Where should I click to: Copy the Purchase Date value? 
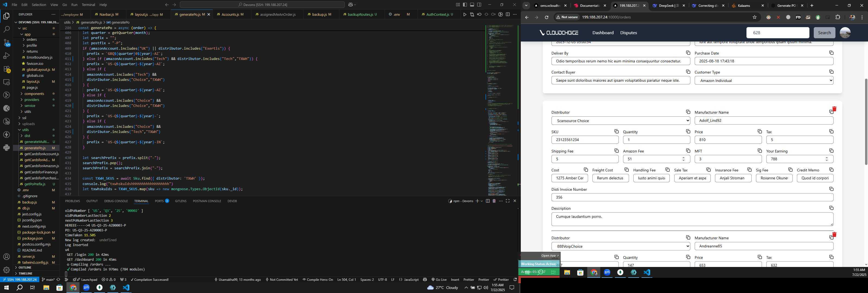click(831, 53)
